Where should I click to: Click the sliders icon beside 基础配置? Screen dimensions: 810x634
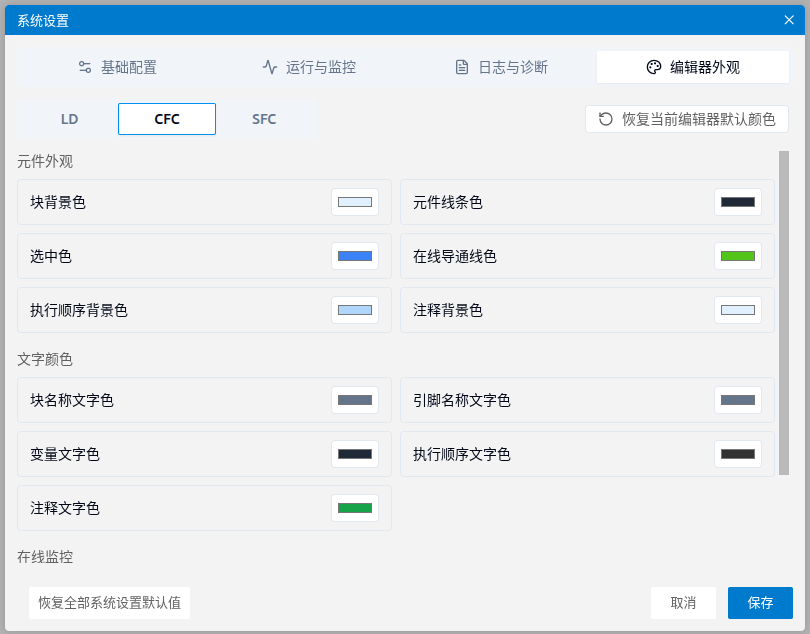[85, 67]
